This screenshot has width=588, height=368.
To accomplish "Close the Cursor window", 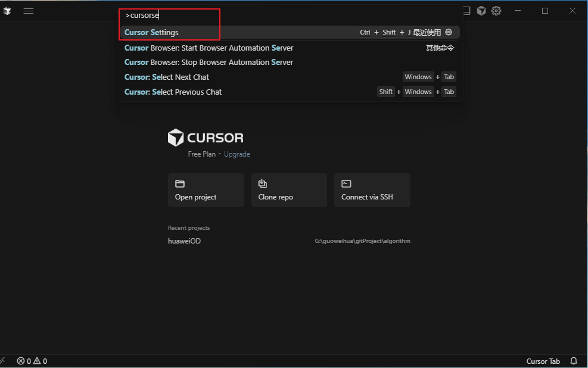I will coord(573,11).
